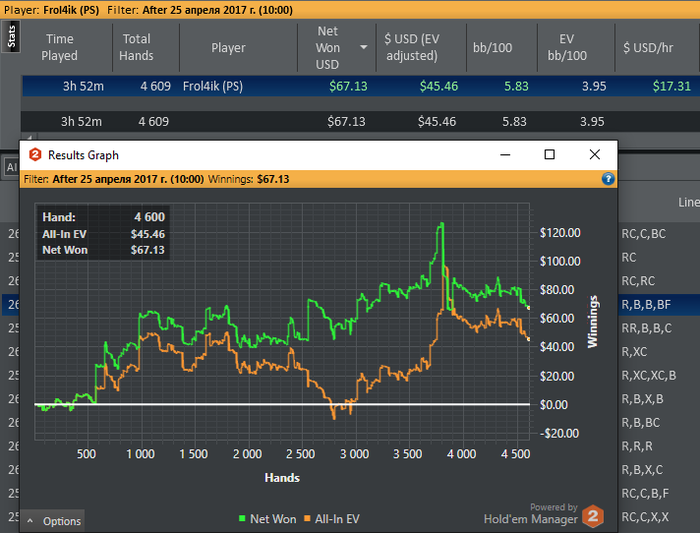Open the Net Won USD sort dropdown arrow

click(363, 47)
